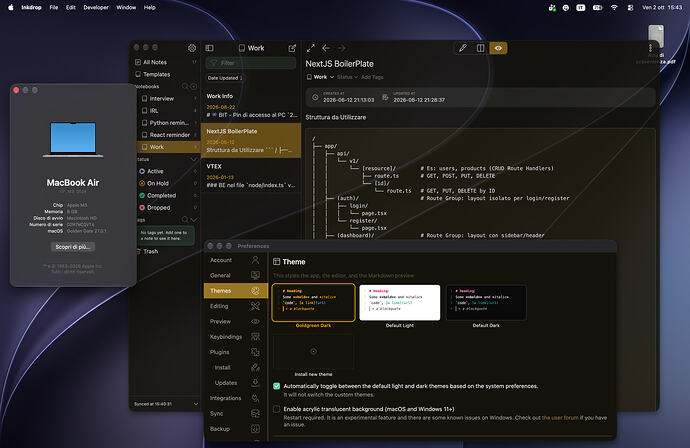Add a new notebook with the plus icon

click(194, 87)
